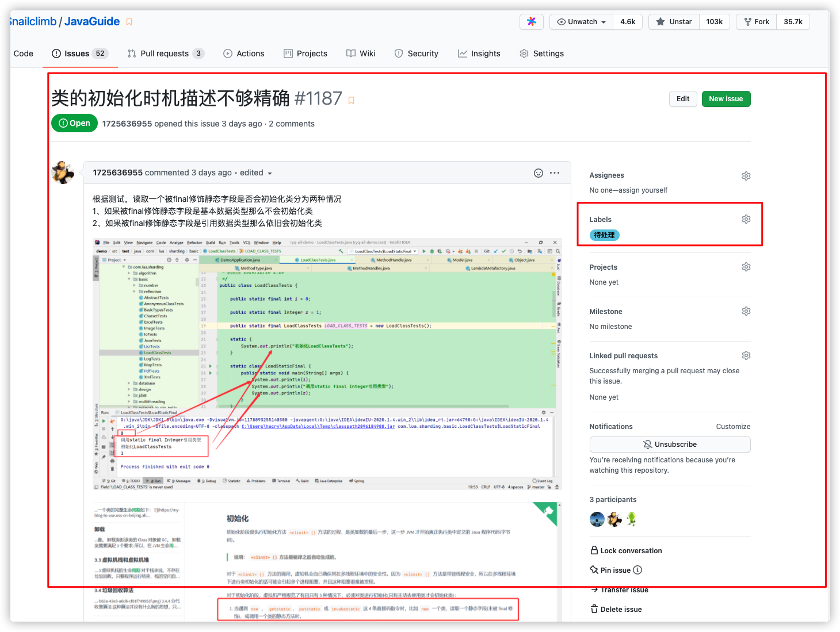
Task: Switch to the Pull requests tab
Action: [165, 53]
